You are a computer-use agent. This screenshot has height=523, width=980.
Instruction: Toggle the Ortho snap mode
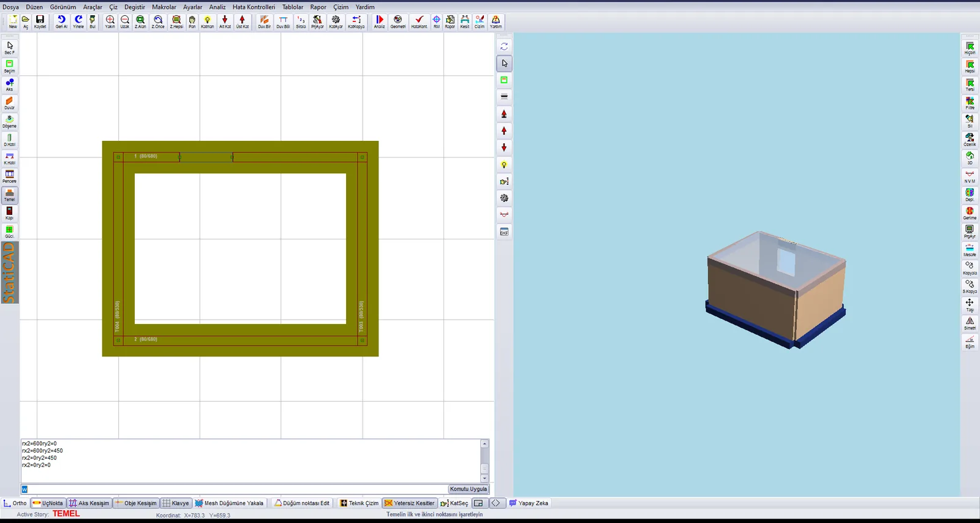(15, 503)
